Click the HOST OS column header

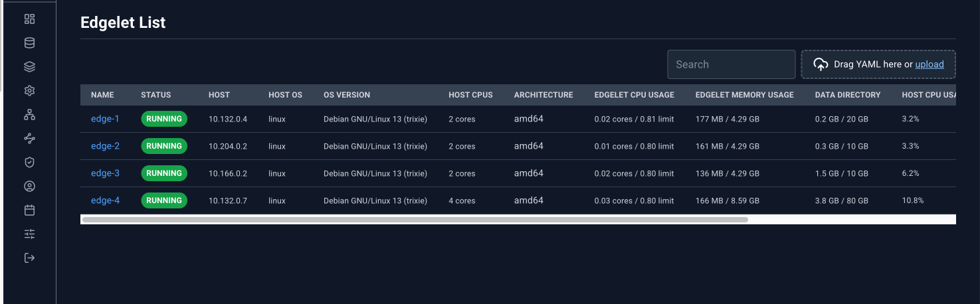(x=285, y=95)
